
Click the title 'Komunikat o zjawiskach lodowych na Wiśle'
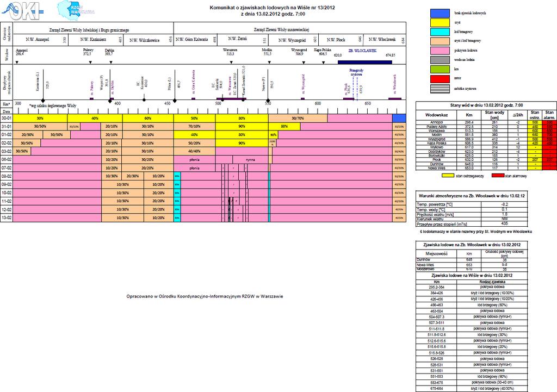click(272, 8)
